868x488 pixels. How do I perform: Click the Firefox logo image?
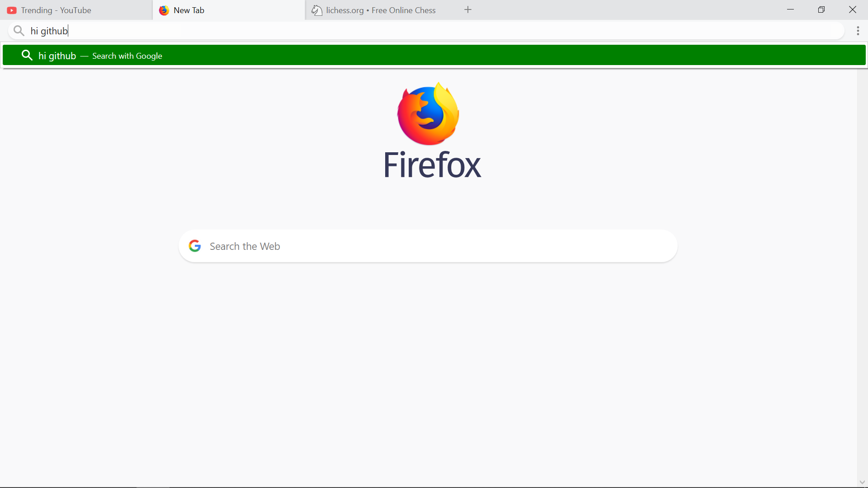click(428, 114)
